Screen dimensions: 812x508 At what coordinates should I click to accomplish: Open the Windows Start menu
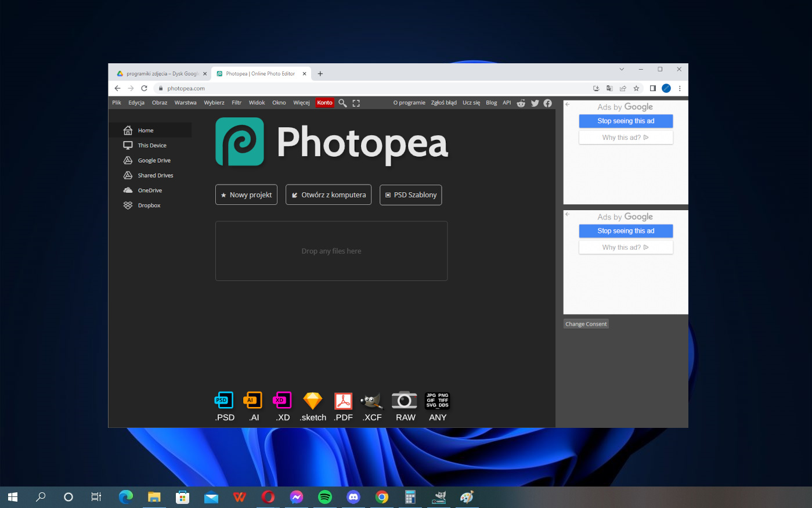point(13,497)
